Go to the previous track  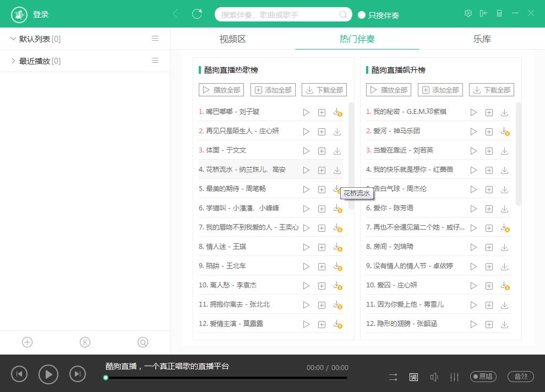pyautogui.click(x=19, y=374)
